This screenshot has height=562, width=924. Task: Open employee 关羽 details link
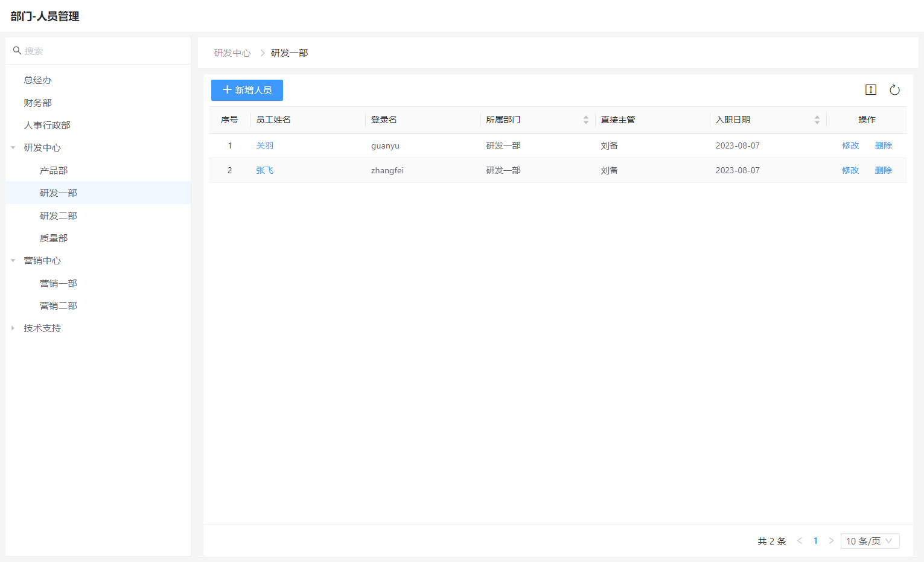point(264,145)
